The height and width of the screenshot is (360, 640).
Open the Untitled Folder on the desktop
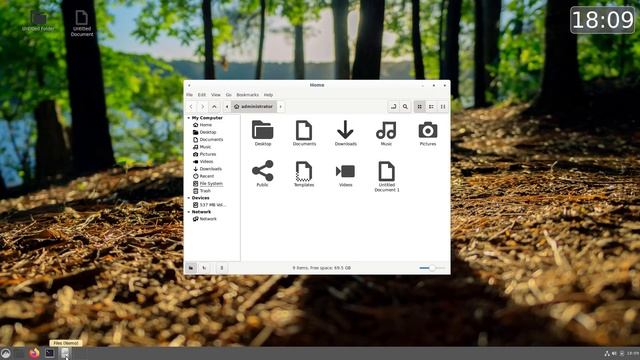coord(38,21)
